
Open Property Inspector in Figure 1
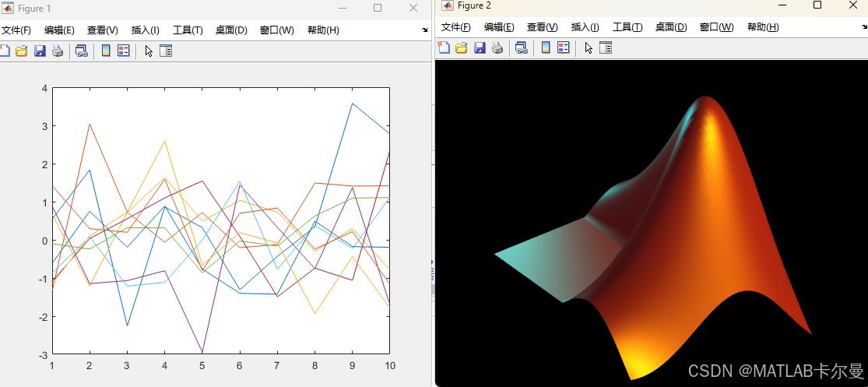pyautogui.click(x=166, y=51)
